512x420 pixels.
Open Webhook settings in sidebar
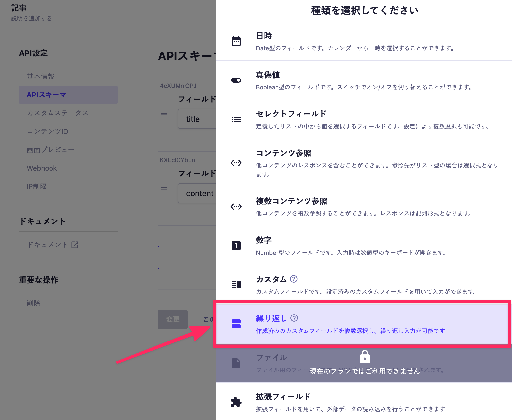point(42,168)
